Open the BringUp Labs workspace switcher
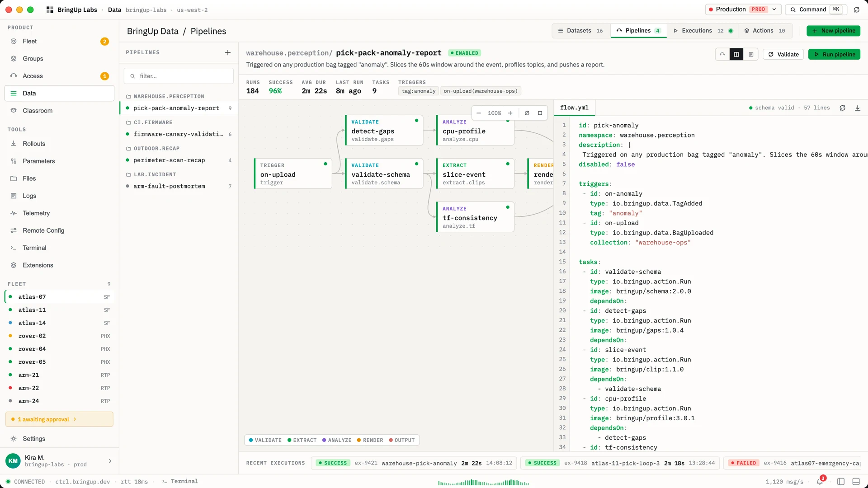 click(x=72, y=10)
